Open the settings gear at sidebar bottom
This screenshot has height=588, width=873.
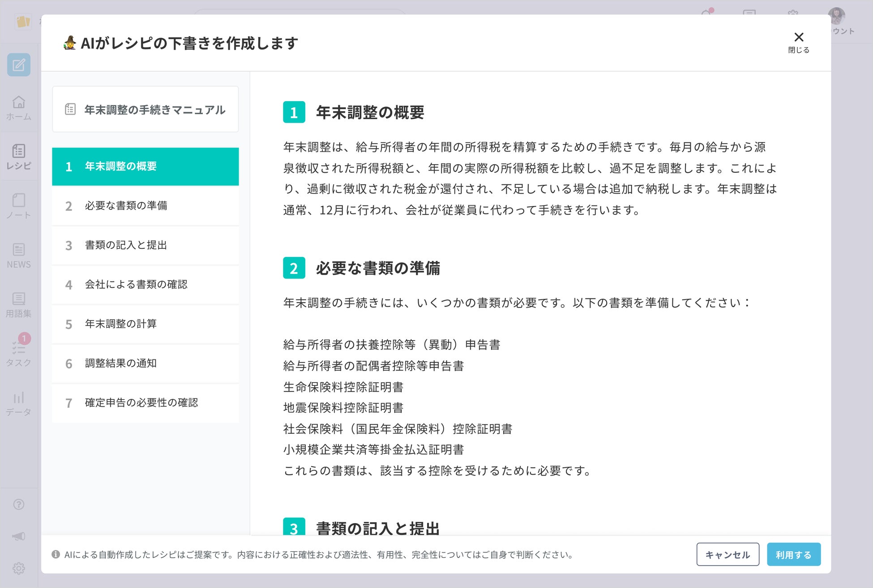pos(19,568)
